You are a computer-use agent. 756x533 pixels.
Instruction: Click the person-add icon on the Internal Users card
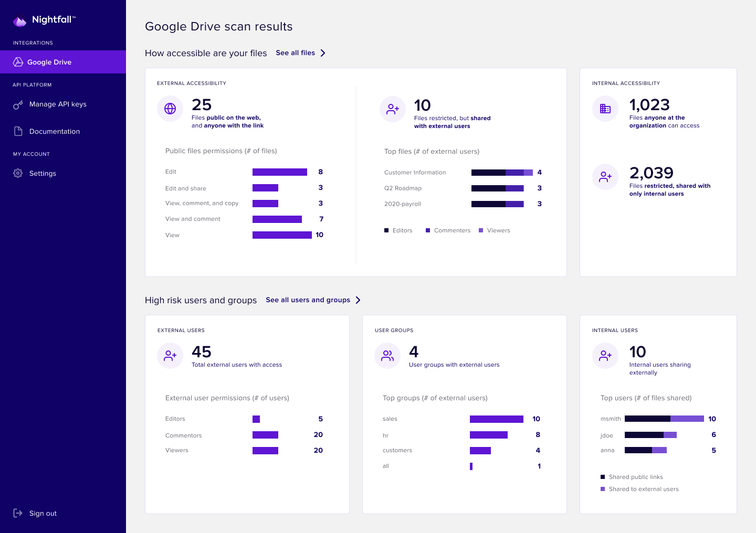[605, 355]
